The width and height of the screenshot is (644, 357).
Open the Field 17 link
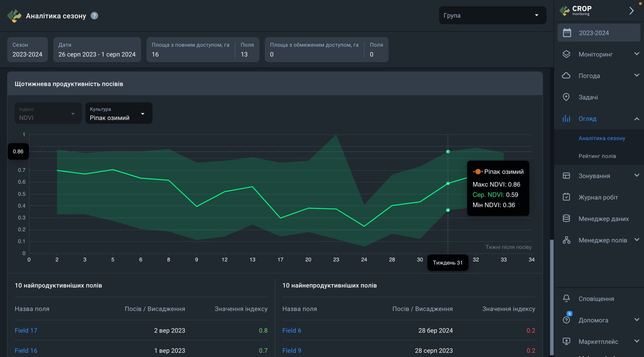(x=26, y=330)
